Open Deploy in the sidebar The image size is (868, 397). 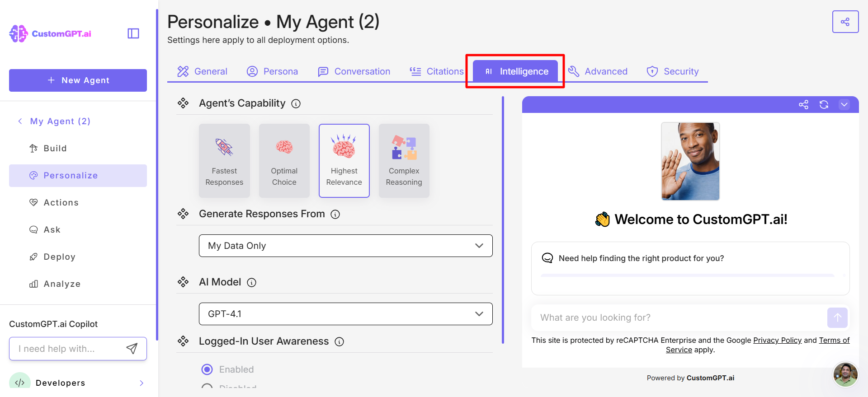(x=78, y=257)
